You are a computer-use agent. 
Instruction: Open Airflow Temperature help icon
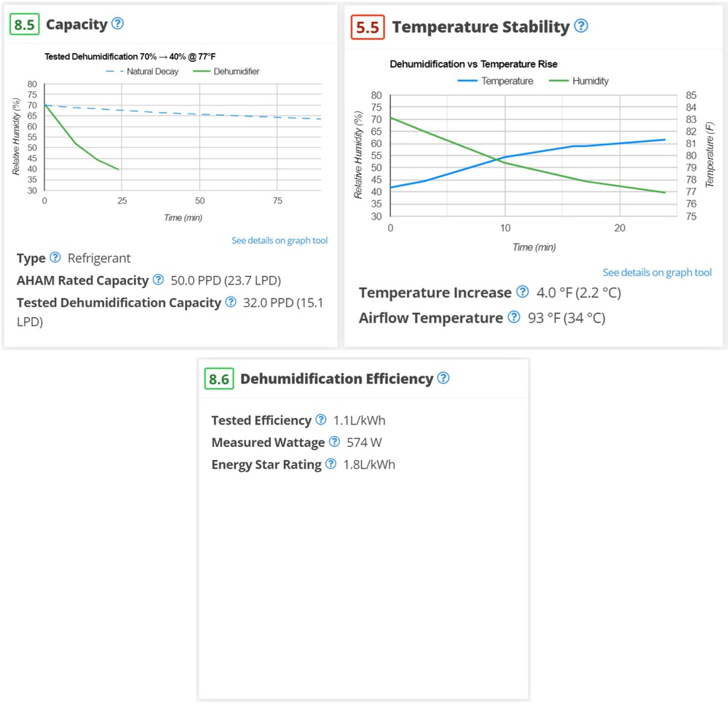pos(513,317)
